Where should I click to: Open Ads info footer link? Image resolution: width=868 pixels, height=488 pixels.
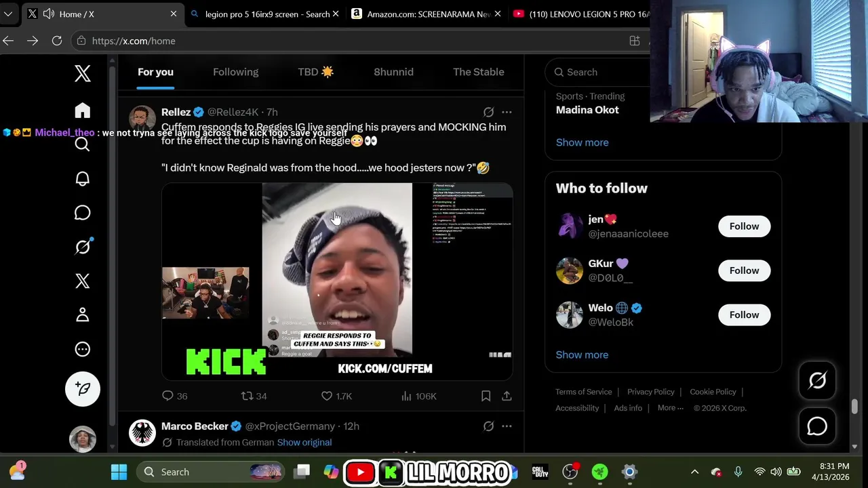(x=628, y=408)
